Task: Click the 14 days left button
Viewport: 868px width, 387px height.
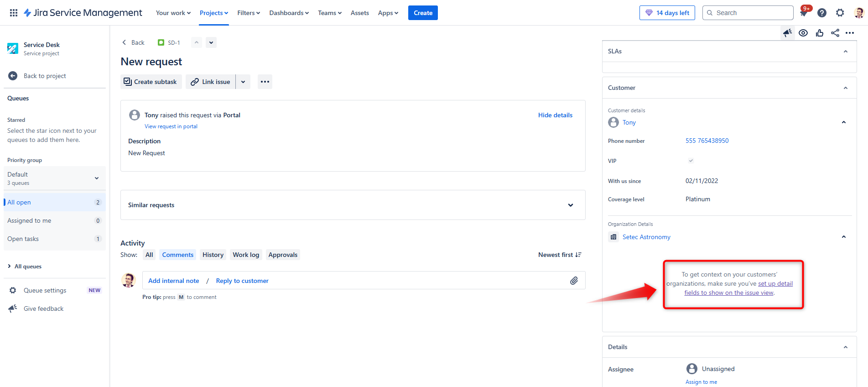Action: pyautogui.click(x=667, y=13)
